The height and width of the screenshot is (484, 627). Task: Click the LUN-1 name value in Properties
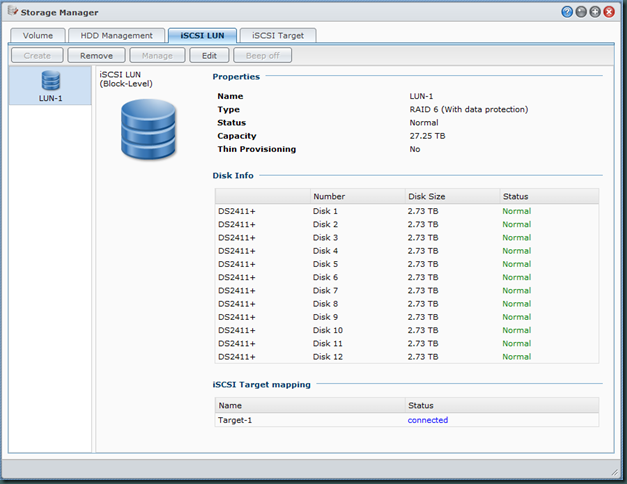(x=421, y=96)
